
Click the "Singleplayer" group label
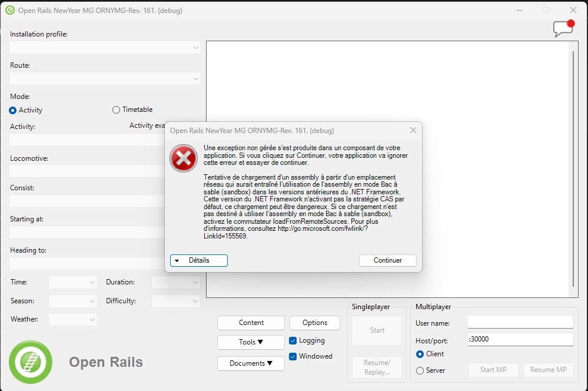(x=371, y=307)
